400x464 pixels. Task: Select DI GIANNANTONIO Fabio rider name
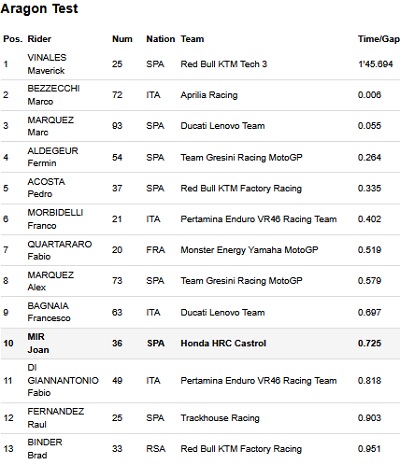click(63, 380)
